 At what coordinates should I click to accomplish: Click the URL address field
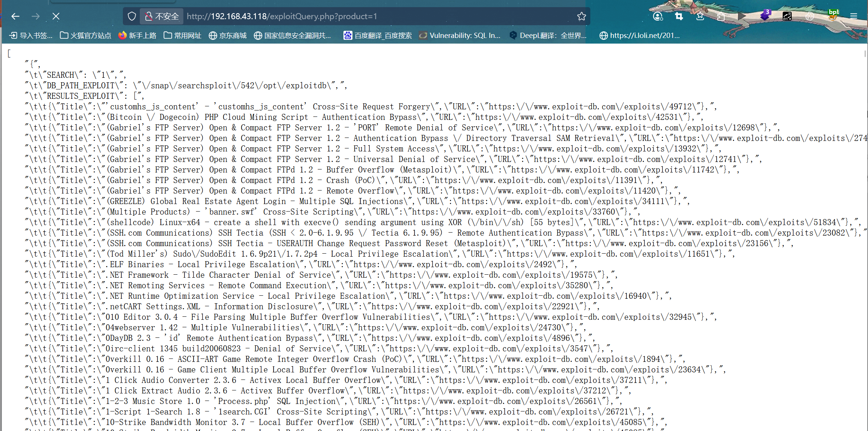click(x=376, y=16)
